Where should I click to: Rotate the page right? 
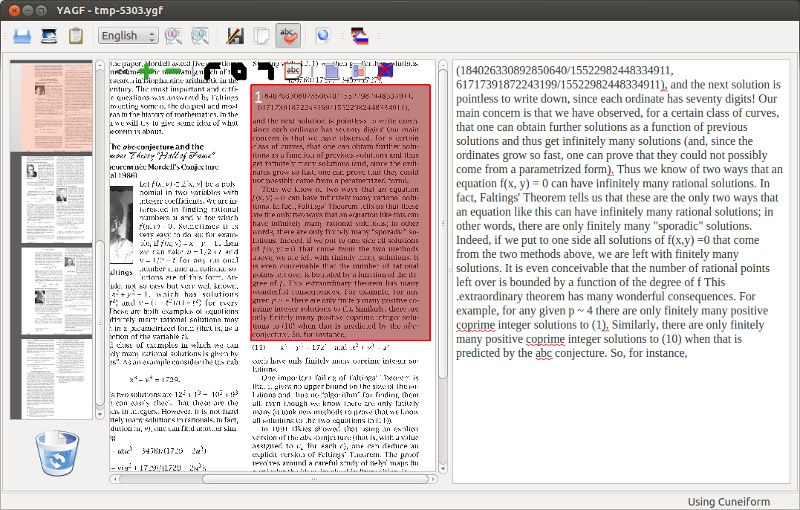tap(266, 72)
